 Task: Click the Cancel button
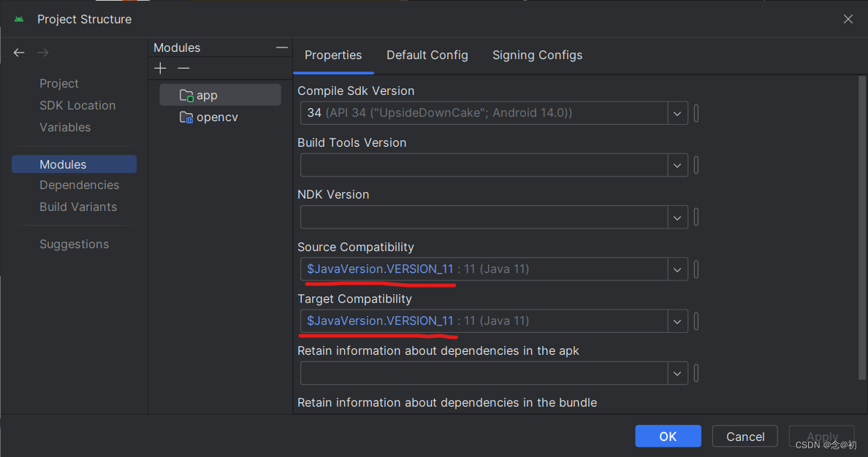point(745,436)
